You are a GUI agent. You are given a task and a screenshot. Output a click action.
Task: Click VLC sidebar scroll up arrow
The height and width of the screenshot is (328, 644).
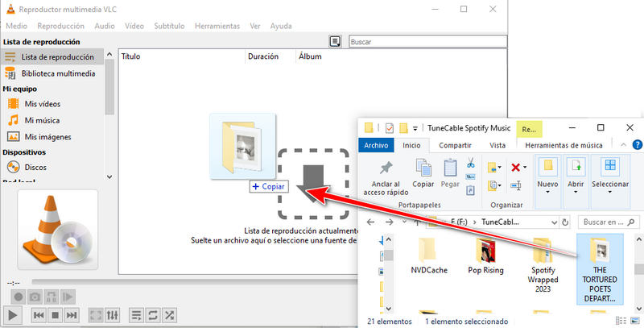[x=109, y=54]
